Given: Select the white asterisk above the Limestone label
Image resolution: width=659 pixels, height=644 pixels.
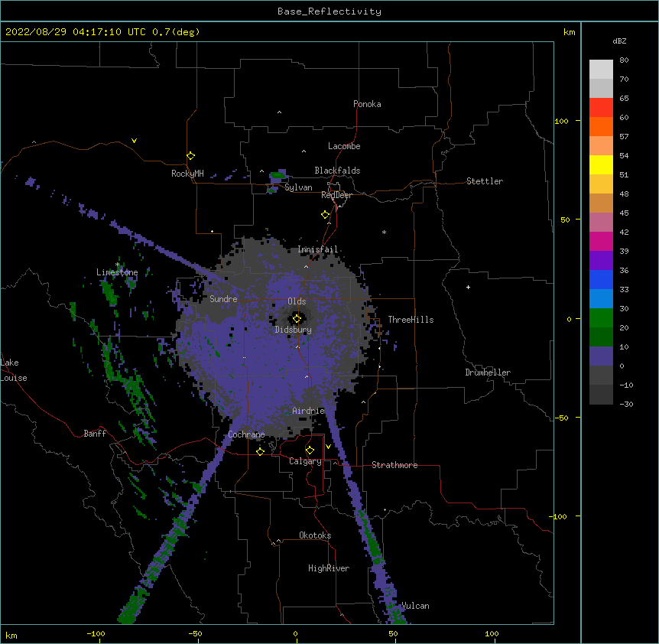Looking at the screenshot, I should pyautogui.click(x=118, y=265).
